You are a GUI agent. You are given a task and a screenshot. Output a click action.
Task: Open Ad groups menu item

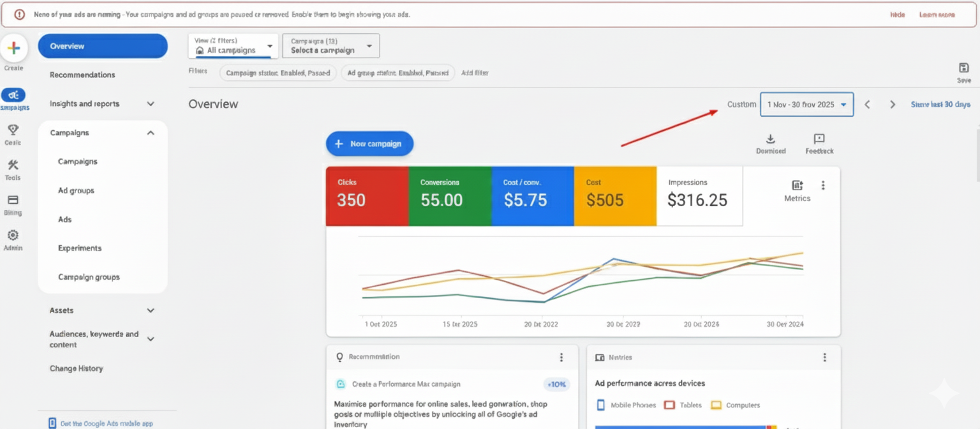pos(76,190)
